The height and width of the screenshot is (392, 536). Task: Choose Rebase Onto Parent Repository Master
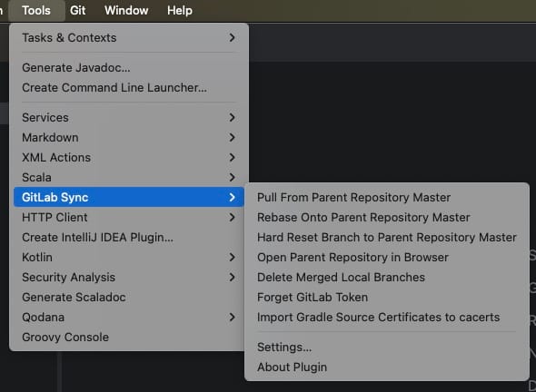(387, 218)
